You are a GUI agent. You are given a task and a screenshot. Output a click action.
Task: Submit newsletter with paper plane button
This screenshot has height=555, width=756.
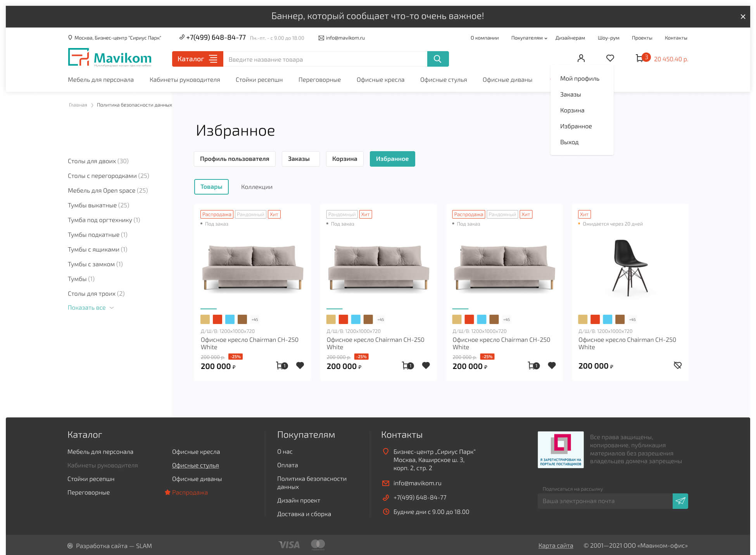[x=680, y=501]
